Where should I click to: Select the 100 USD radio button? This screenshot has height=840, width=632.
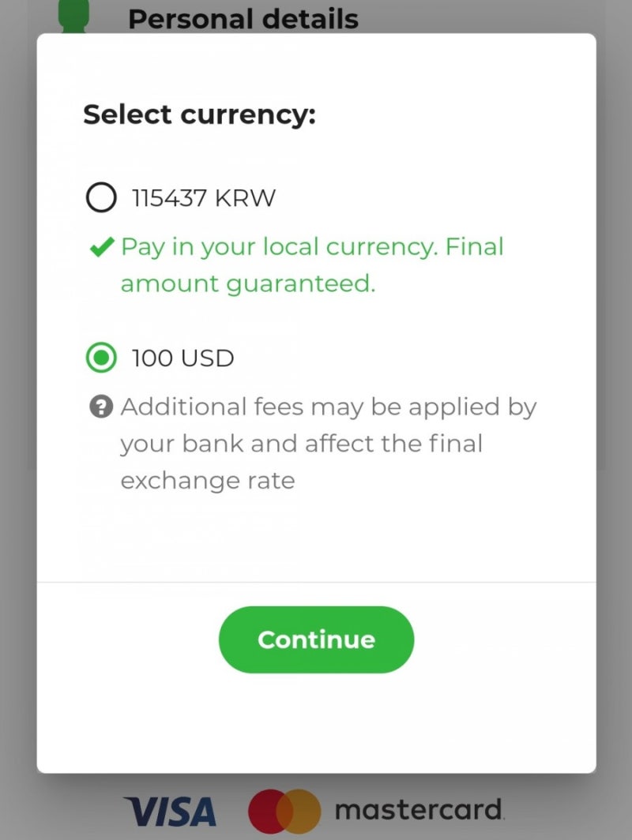(100, 358)
